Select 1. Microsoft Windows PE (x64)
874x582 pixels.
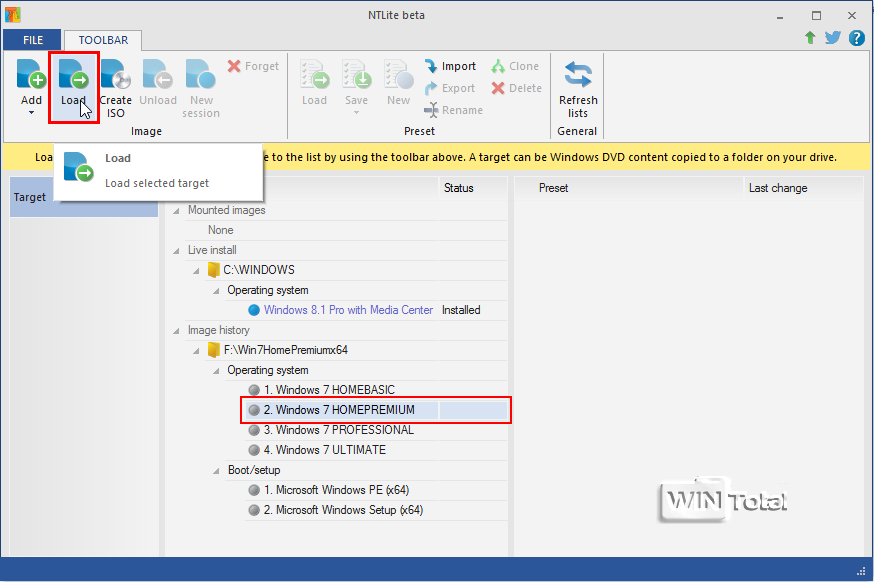[x=337, y=490]
